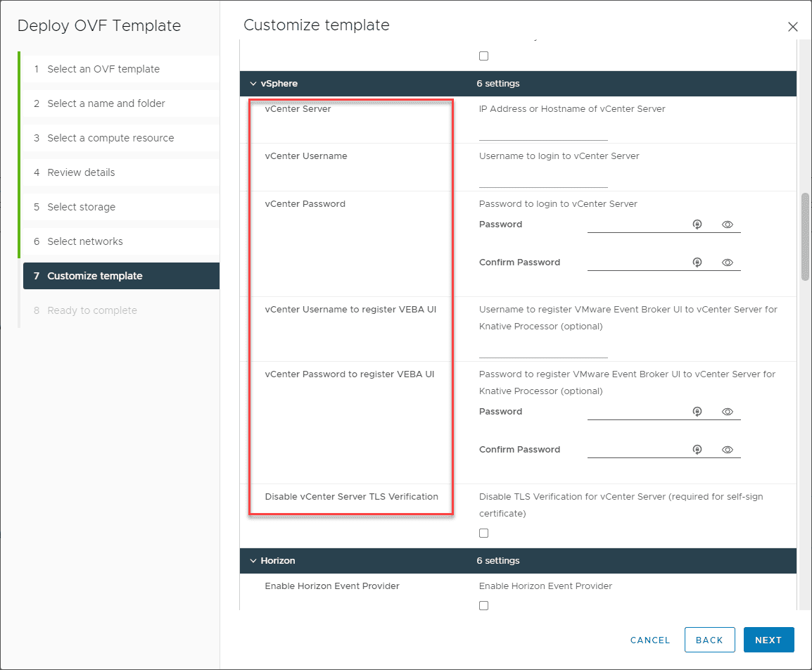Reveal vCenter Confirm Password text
The height and width of the screenshot is (670, 812).
click(728, 263)
